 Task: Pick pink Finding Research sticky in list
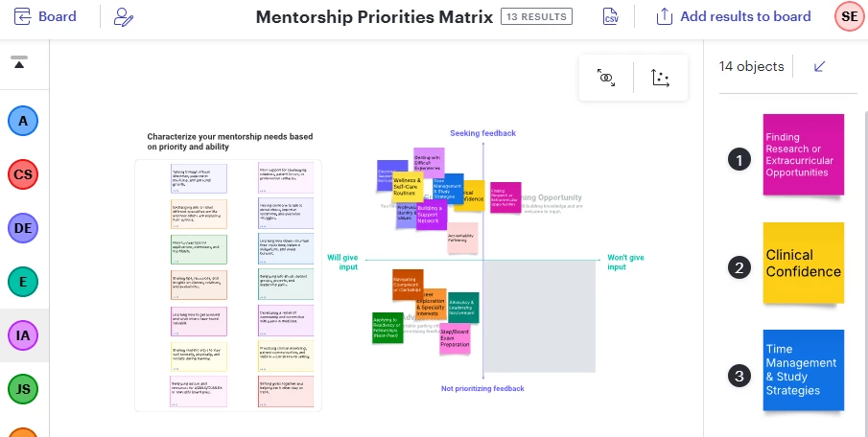[x=803, y=154]
